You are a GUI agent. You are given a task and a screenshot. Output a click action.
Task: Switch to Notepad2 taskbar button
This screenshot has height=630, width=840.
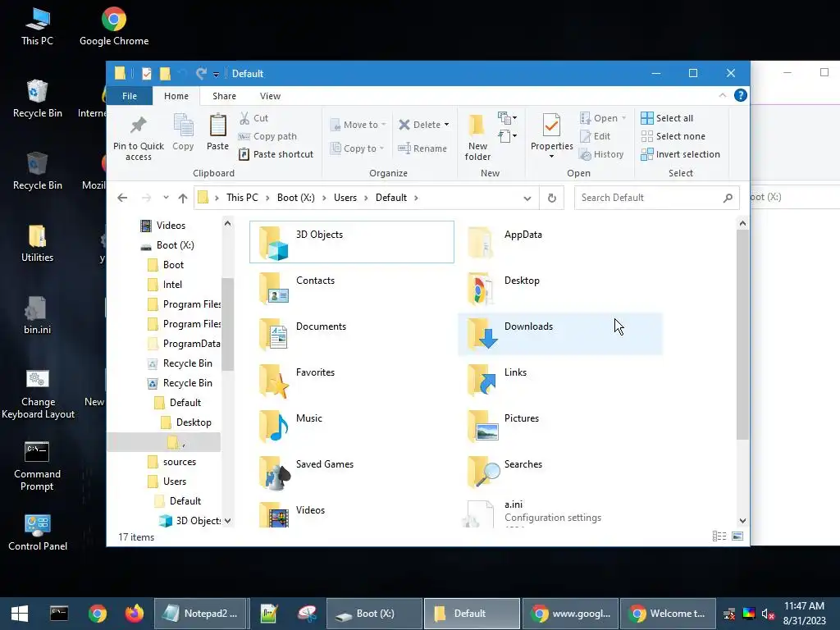tap(200, 614)
